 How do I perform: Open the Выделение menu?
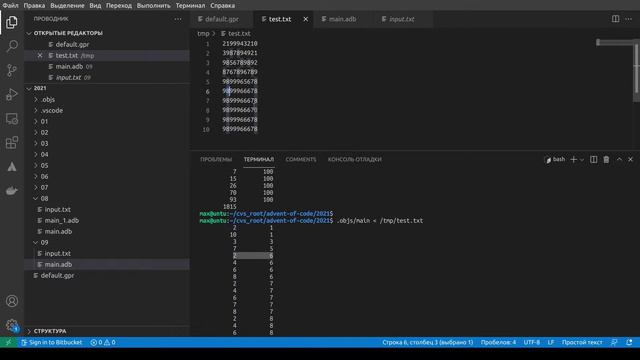pos(67,5)
